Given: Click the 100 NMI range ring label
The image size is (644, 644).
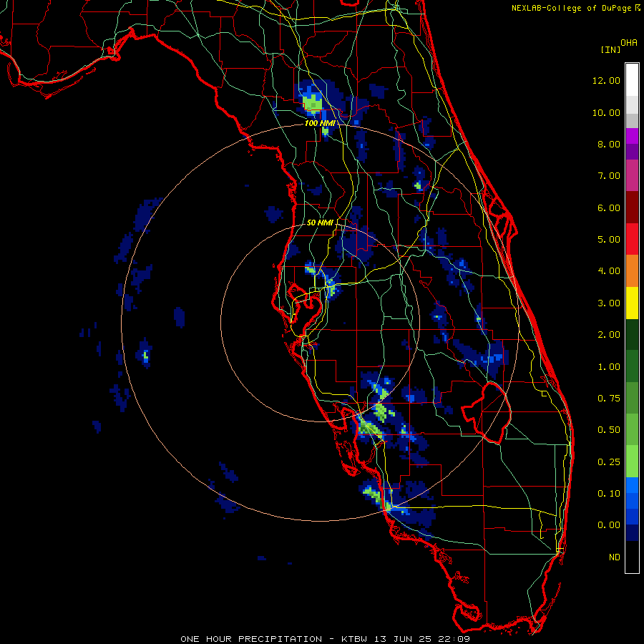Looking at the screenshot, I should click(320, 123).
